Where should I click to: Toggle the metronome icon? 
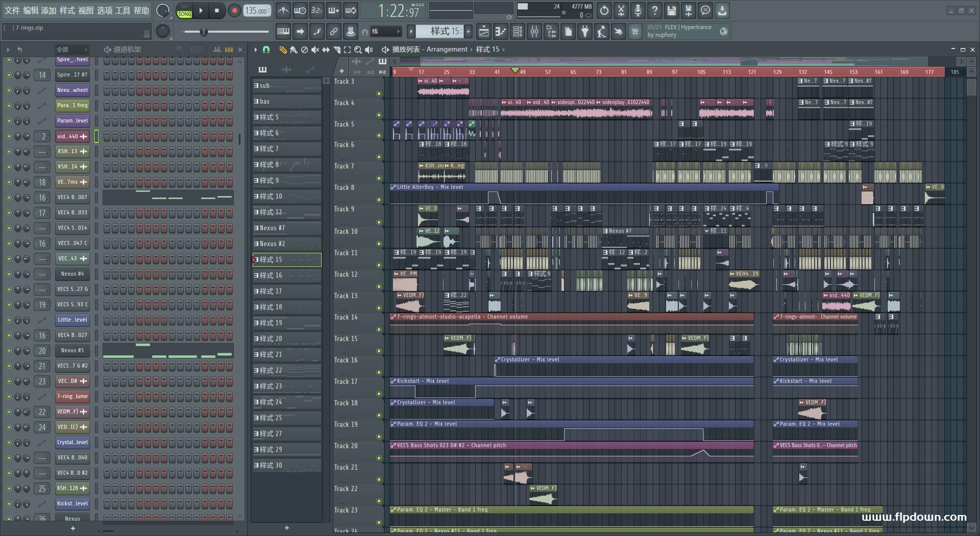[283, 10]
